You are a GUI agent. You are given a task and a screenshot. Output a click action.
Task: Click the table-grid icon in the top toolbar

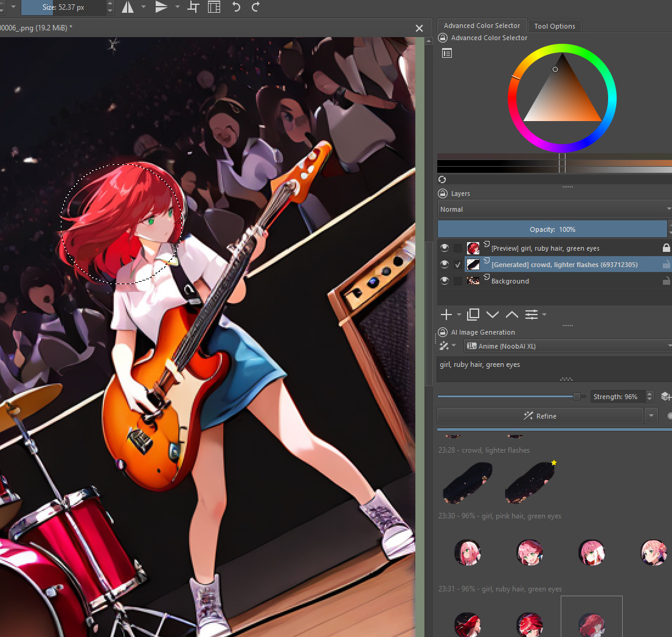click(214, 7)
